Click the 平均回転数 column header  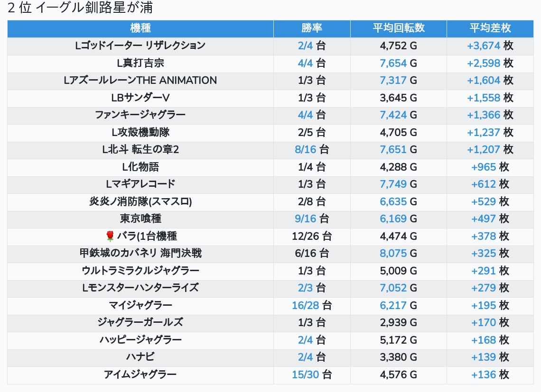(398, 28)
